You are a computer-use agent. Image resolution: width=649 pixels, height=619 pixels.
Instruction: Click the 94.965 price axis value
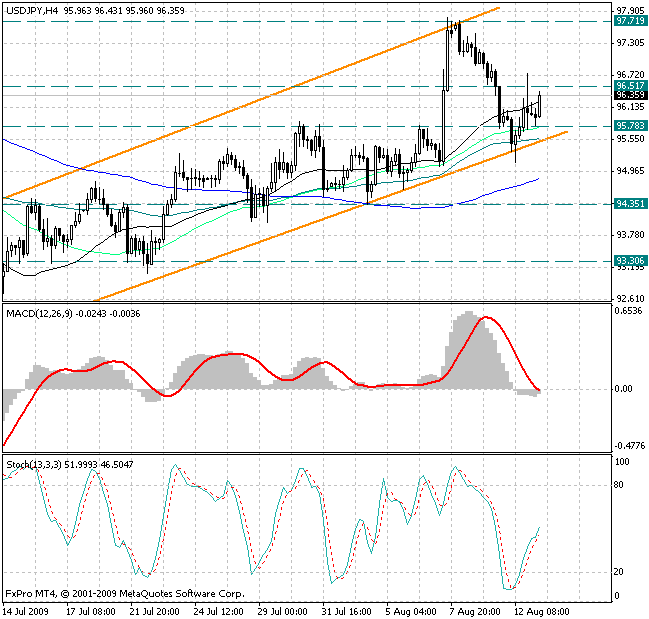[630, 170]
